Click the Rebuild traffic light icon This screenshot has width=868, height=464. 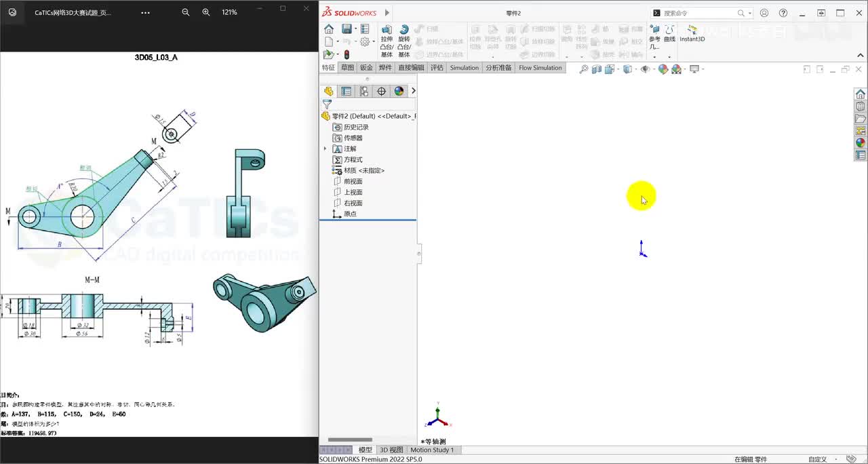coord(347,54)
